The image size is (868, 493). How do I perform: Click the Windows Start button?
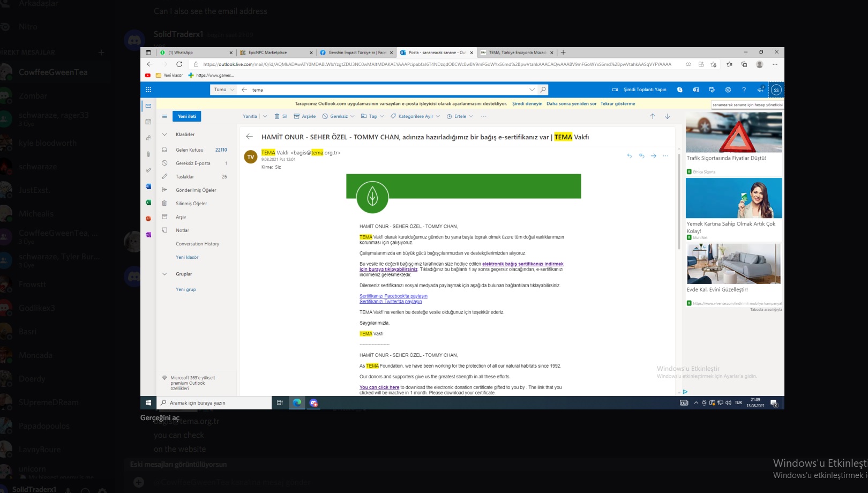(148, 403)
